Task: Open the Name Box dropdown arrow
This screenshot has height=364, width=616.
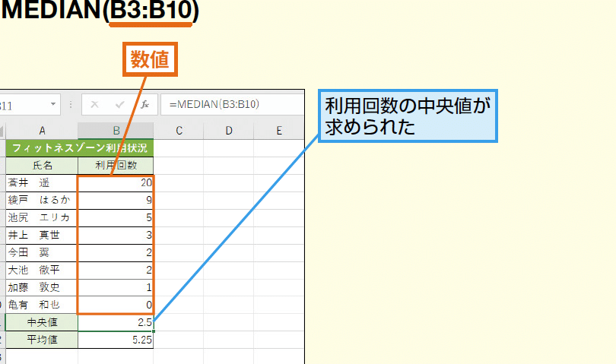Action: (x=53, y=104)
